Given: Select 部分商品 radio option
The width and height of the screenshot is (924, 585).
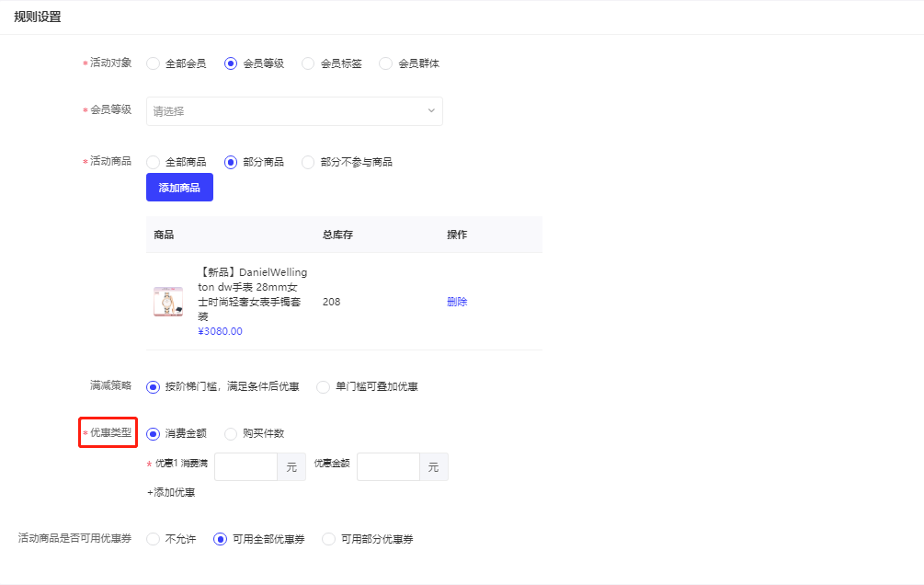Looking at the screenshot, I should coord(231,162).
